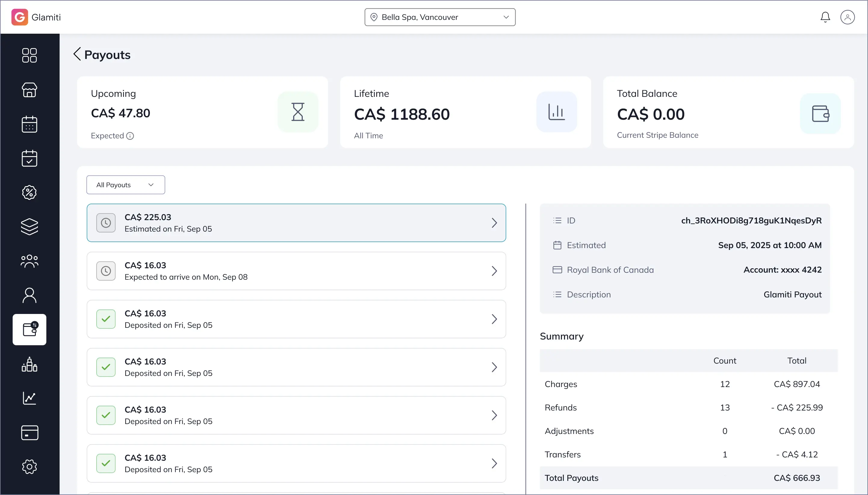Click the info icon beside Expected
This screenshot has width=868, height=495.
pyautogui.click(x=130, y=136)
